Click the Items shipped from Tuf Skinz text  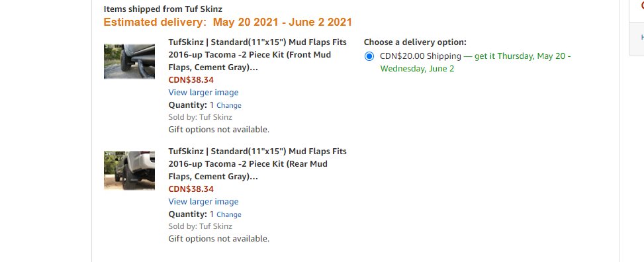point(163,9)
